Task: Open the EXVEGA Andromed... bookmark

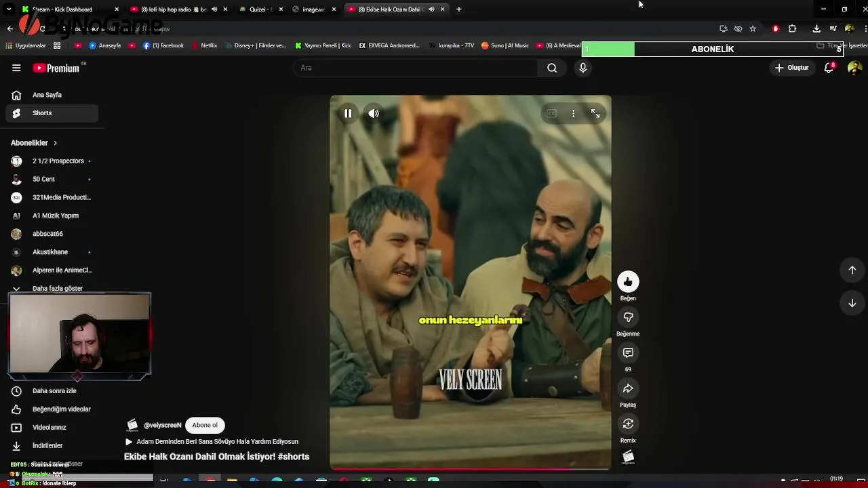Action: tap(389, 45)
